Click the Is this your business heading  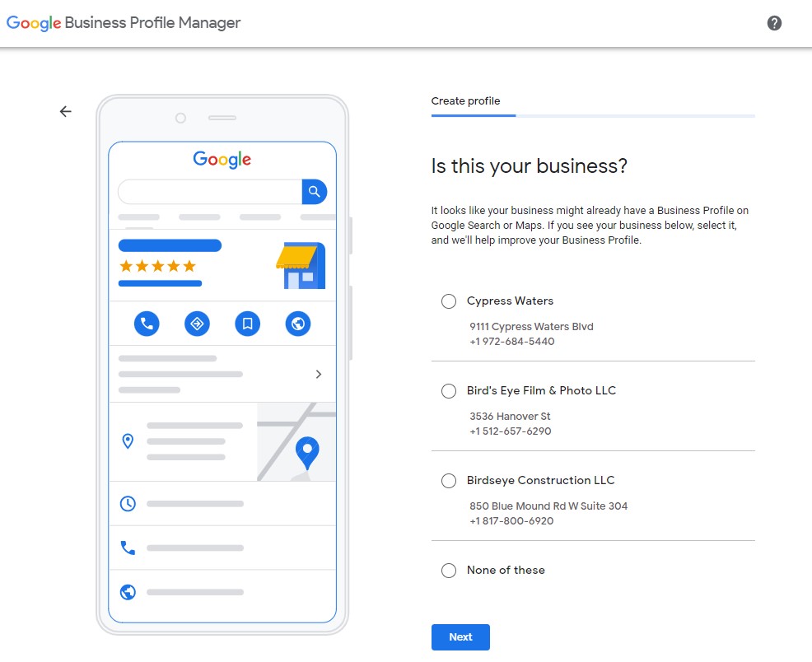point(530,166)
